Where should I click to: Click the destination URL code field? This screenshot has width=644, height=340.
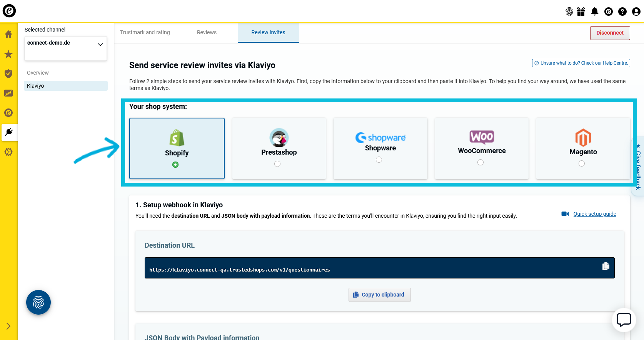(380, 268)
